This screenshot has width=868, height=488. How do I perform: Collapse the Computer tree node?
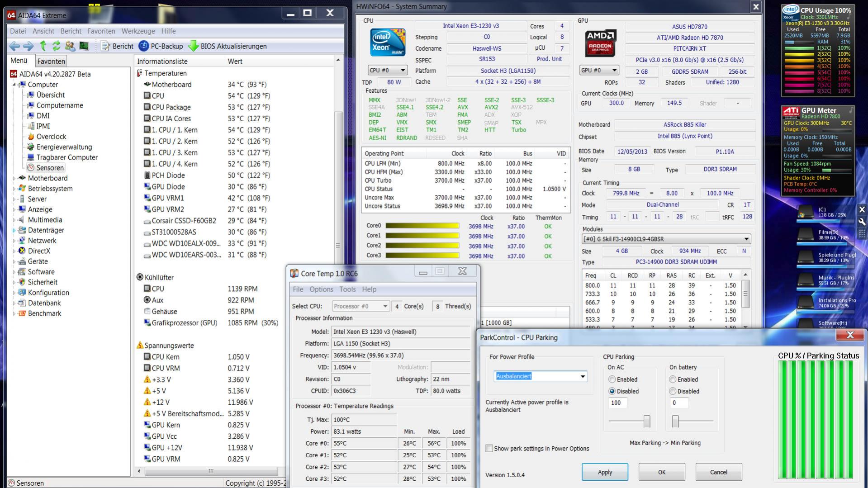click(x=14, y=85)
